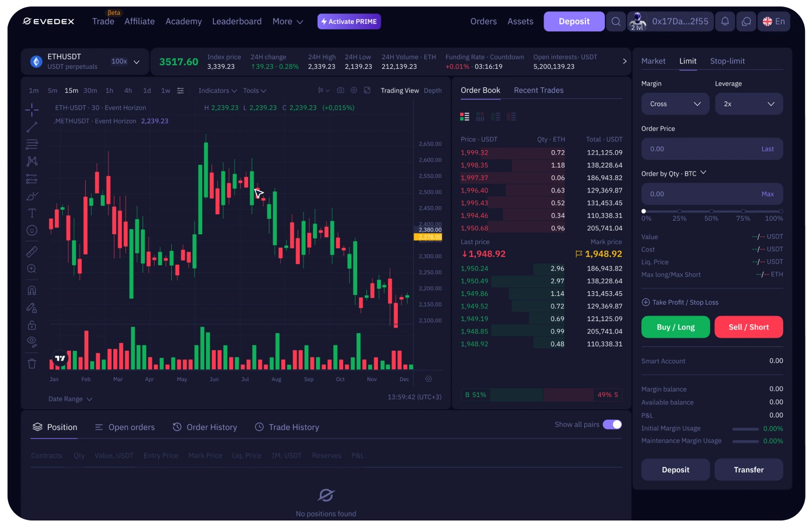This screenshot has width=812, height=527.
Task: Select the text annotation tool
Action: [x=32, y=213]
